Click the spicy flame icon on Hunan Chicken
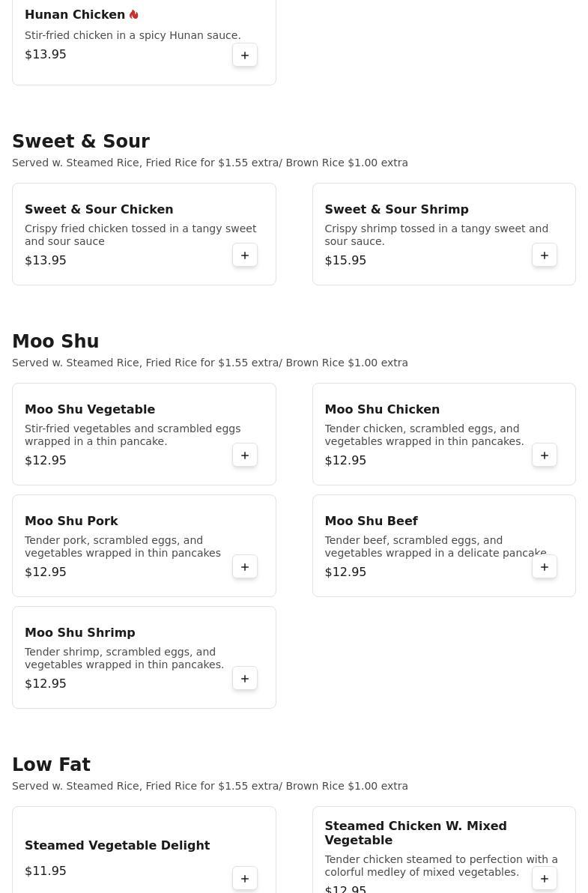This screenshot has height=893, width=588. [134, 15]
